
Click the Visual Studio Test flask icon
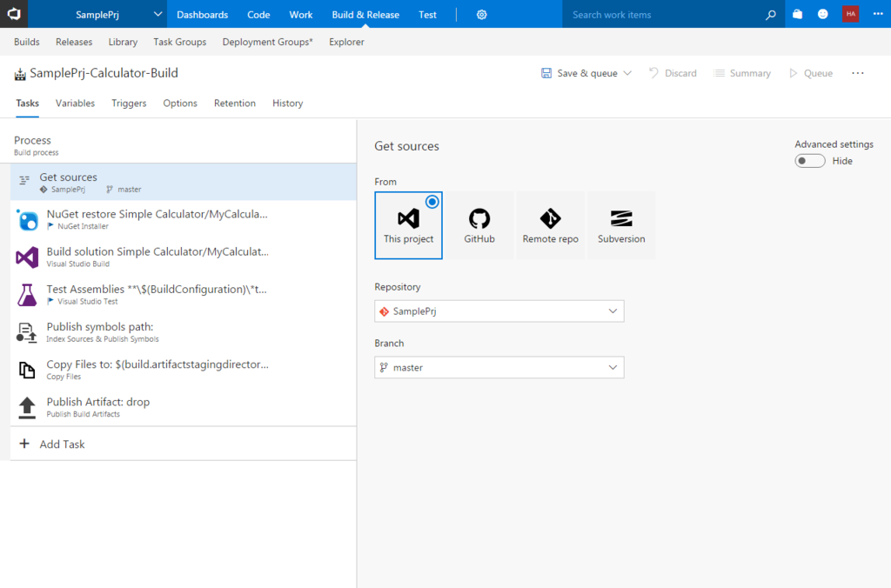(x=27, y=295)
